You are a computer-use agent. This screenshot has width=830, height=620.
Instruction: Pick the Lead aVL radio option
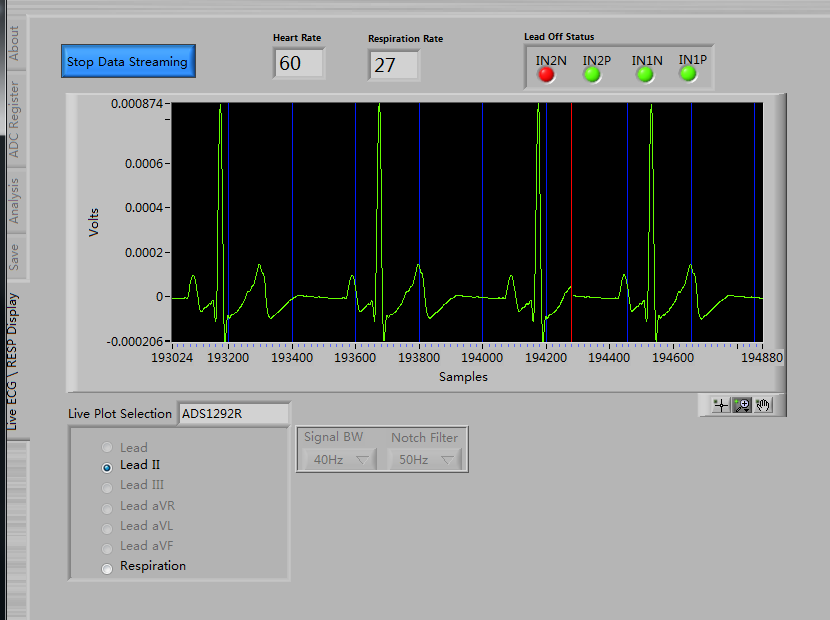point(107,528)
